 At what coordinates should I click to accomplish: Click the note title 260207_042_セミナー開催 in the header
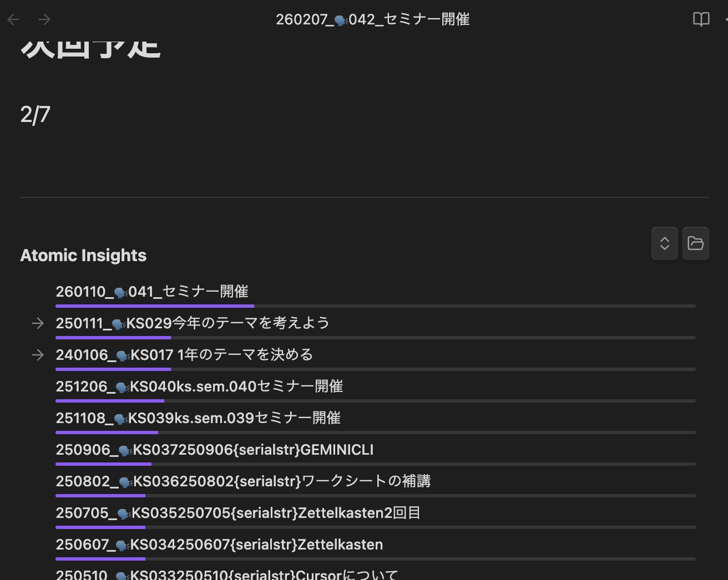point(373,19)
